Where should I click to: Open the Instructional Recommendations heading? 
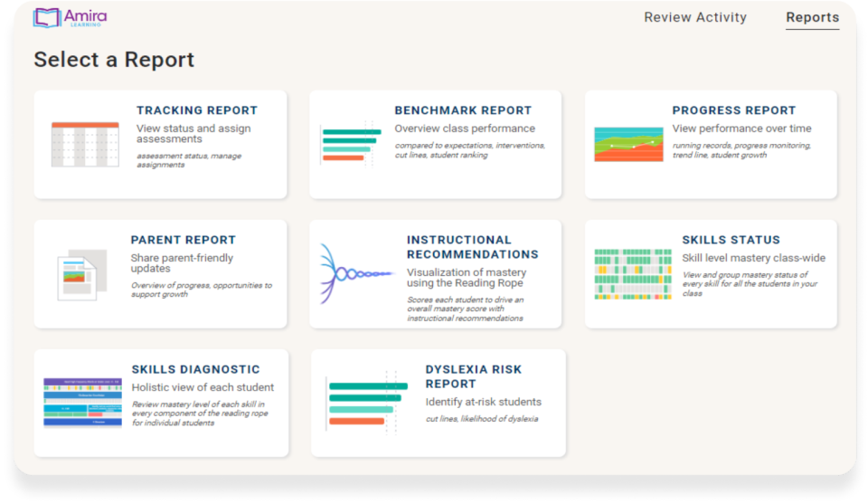472,247
